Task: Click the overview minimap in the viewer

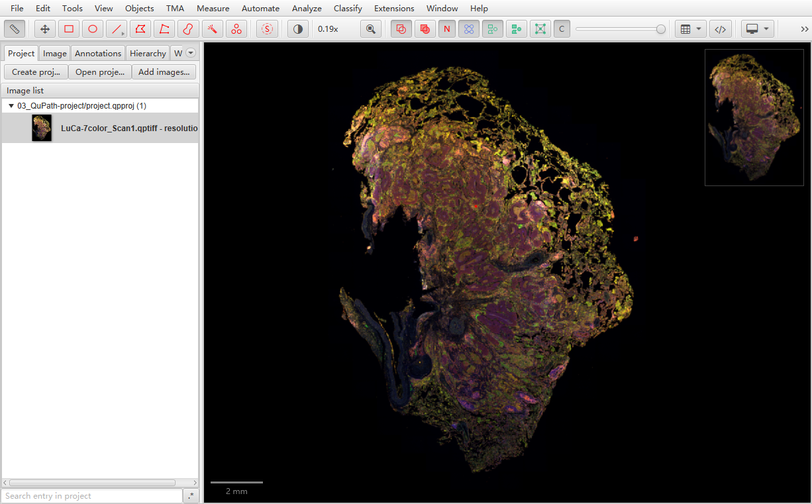Action: (x=754, y=117)
